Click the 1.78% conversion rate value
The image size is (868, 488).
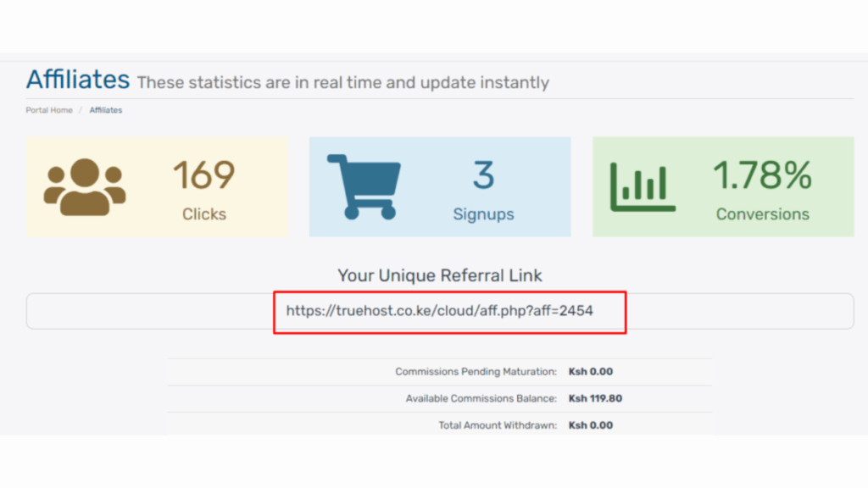pos(762,175)
